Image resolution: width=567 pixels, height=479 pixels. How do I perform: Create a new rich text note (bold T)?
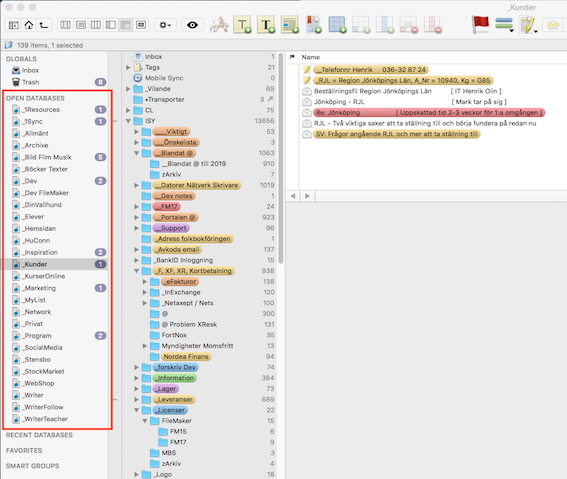[x=266, y=25]
